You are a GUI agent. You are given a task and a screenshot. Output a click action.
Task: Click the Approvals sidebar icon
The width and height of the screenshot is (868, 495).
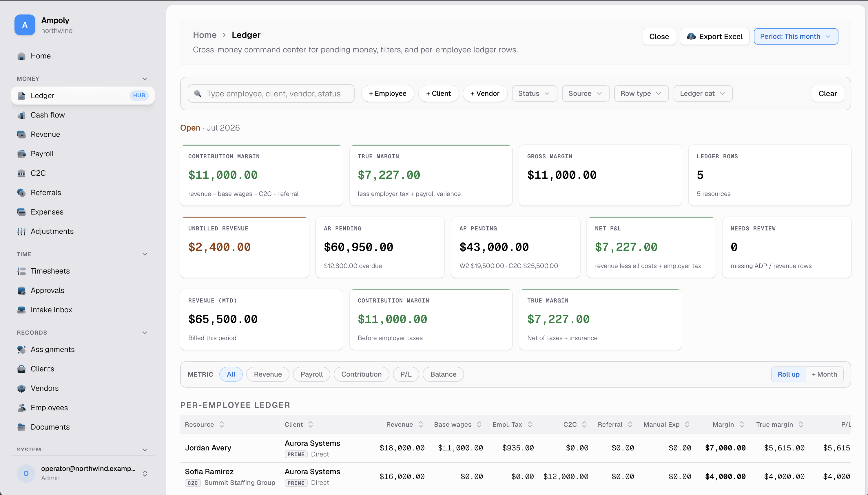click(21, 291)
